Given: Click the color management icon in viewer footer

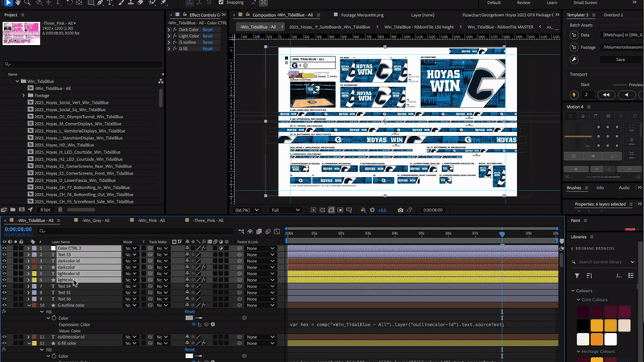Looking at the screenshot, I should click(363, 210).
